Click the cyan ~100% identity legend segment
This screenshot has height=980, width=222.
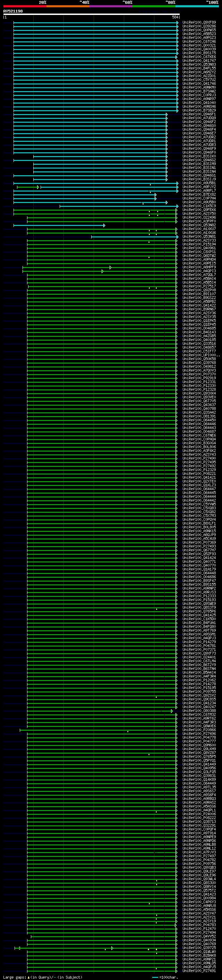point(197,6)
